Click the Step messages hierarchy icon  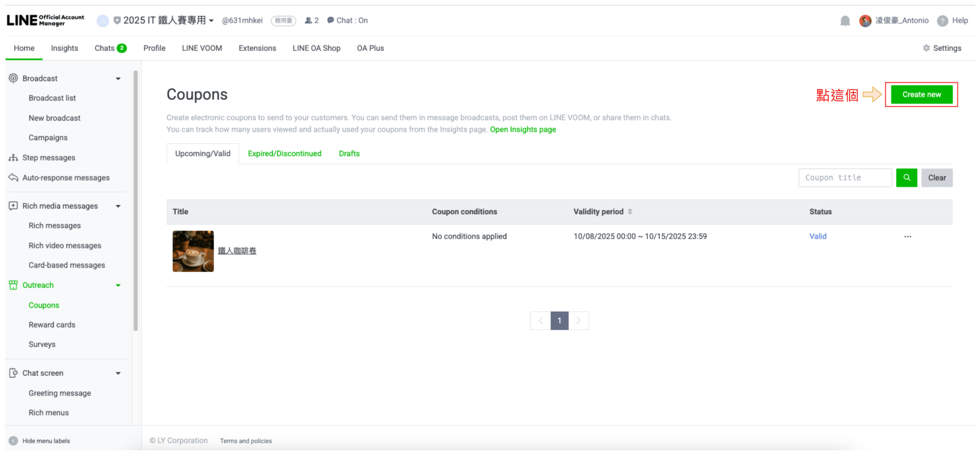(13, 157)
